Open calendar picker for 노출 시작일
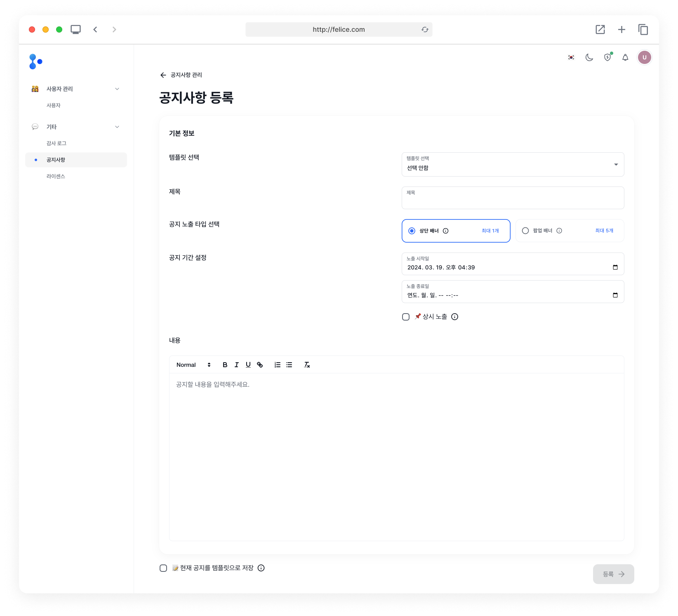 pos(615,267)
